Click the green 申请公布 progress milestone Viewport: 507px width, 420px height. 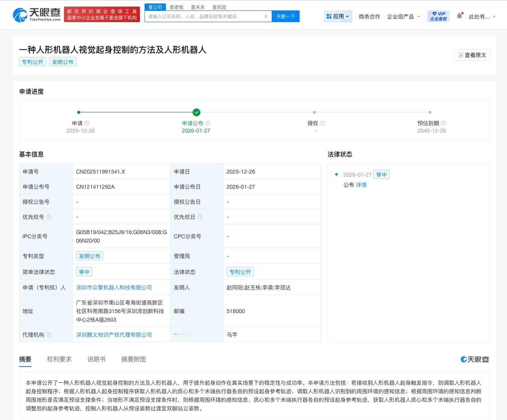point(196,112)
